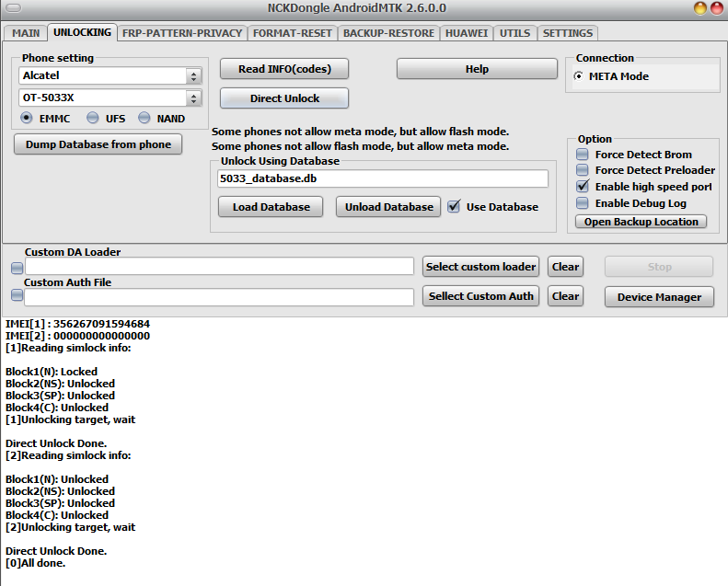Expand the OT-5033X model dropdown
Image resolution: width=728 pixels, height=586 pixels.
pyautogui.click(x=193, y=98)
